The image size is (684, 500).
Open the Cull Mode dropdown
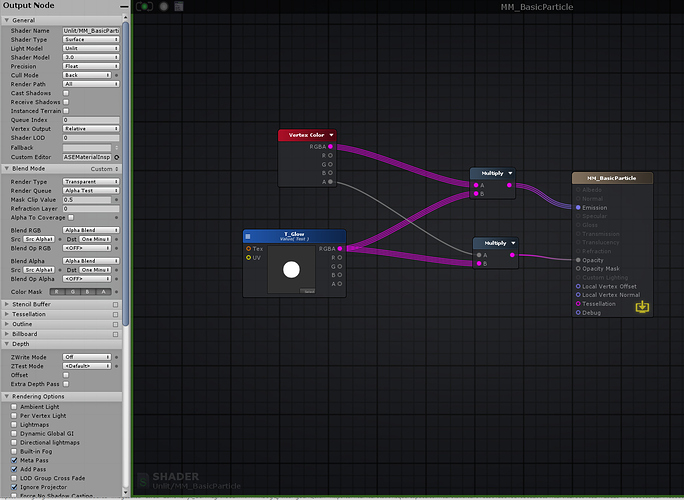click(x=87, y=75)
